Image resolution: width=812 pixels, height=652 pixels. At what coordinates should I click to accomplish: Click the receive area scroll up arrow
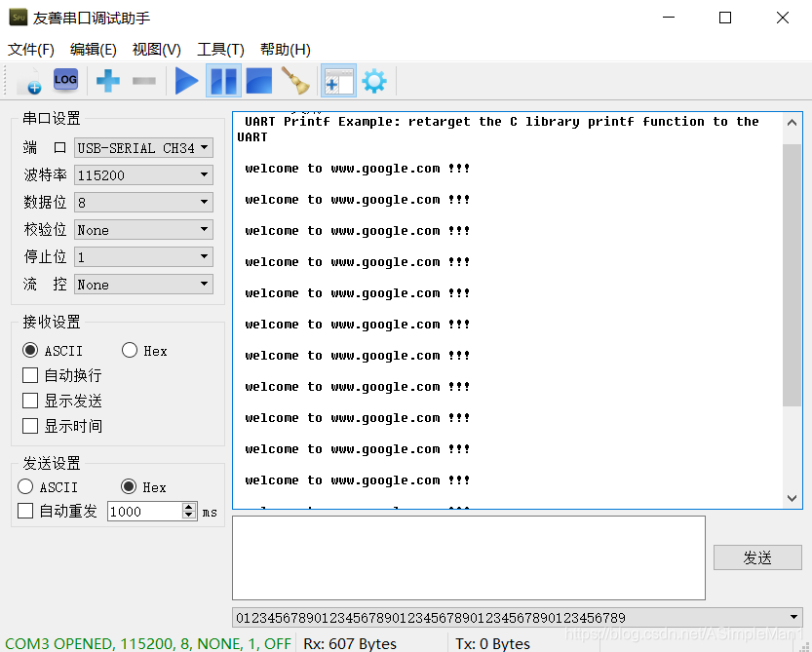(792, 123)
